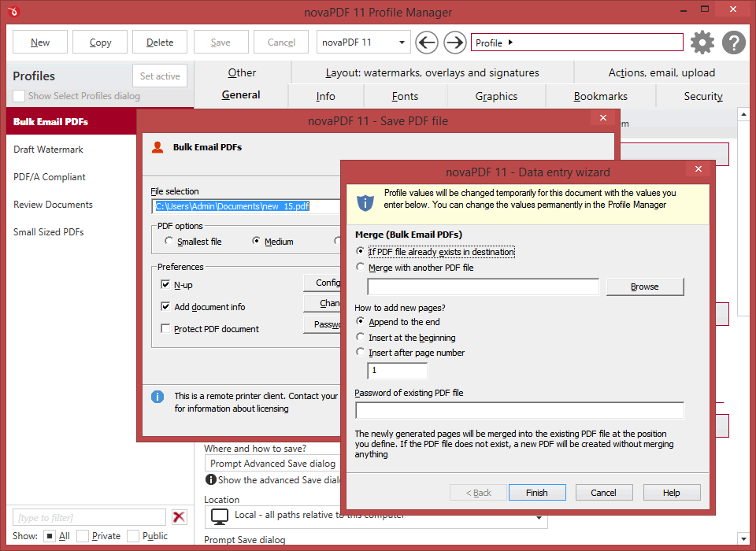Switch to the General tab
This screenshot has width=756, height=551.
[241, 95]
